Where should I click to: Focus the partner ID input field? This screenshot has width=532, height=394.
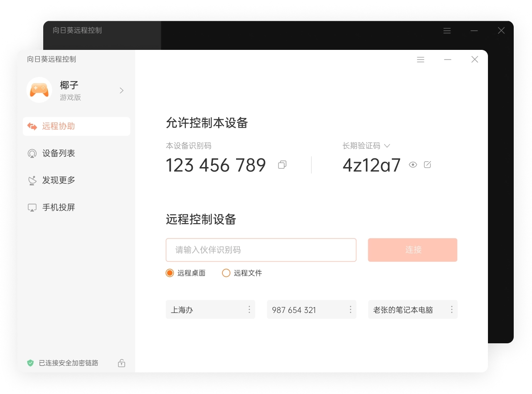click(x=261, y=250)
